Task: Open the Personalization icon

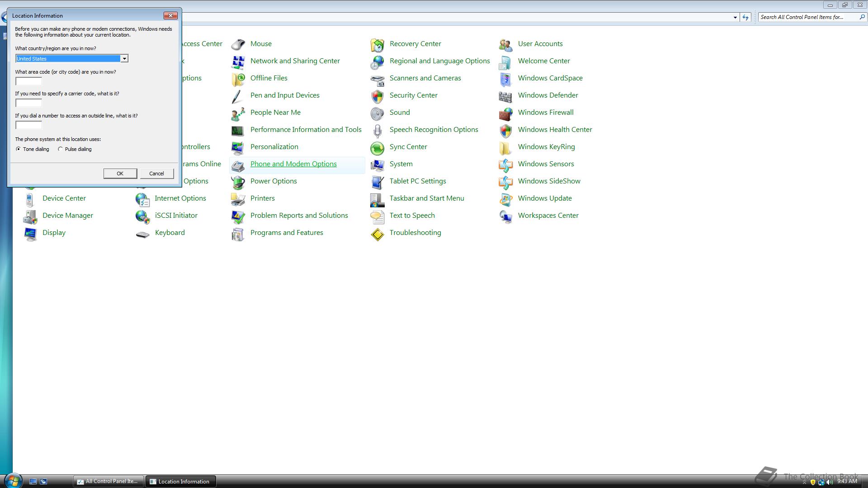Action: pos(238,147)
